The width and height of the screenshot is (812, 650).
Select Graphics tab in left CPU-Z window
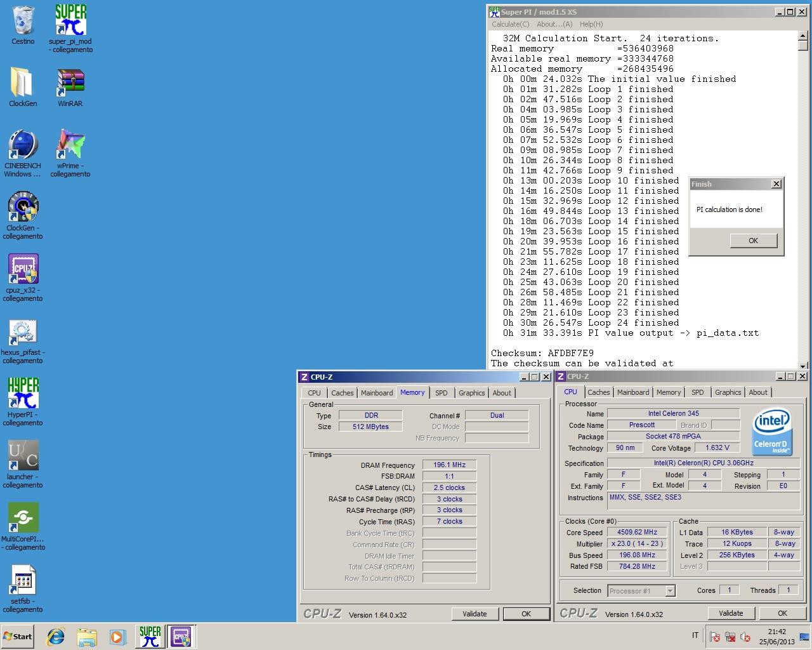point(472,393)
